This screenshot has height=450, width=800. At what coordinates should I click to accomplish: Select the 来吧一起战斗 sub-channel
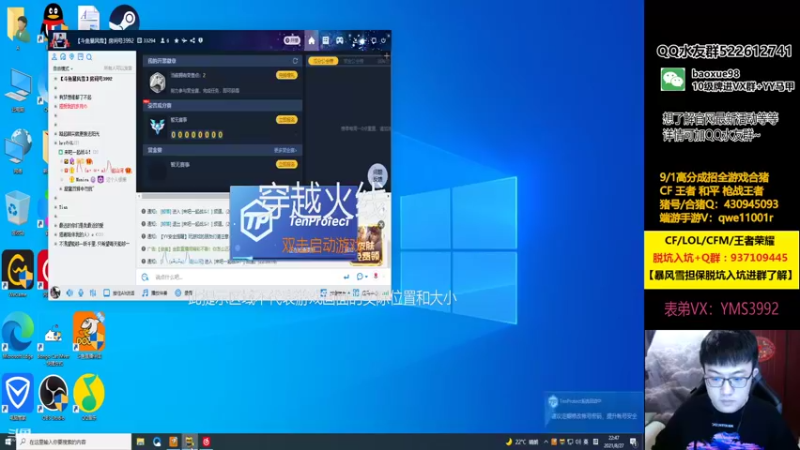[x=78, y=152]
